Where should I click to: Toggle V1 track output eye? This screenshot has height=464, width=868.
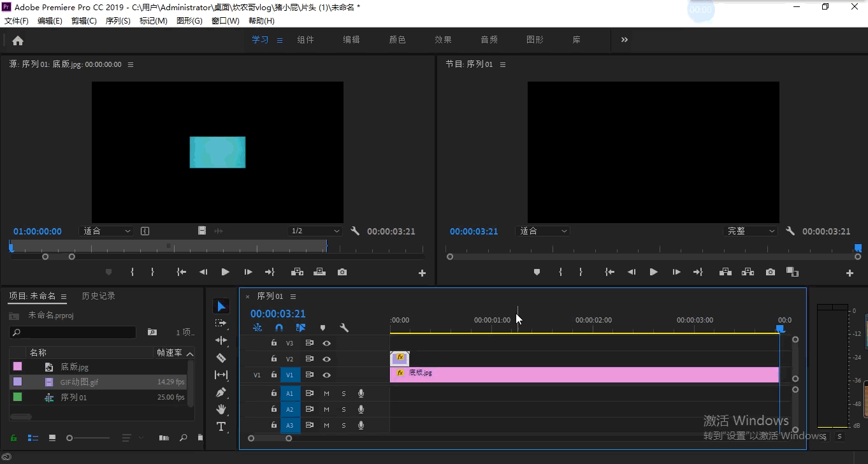coord(326,375)
